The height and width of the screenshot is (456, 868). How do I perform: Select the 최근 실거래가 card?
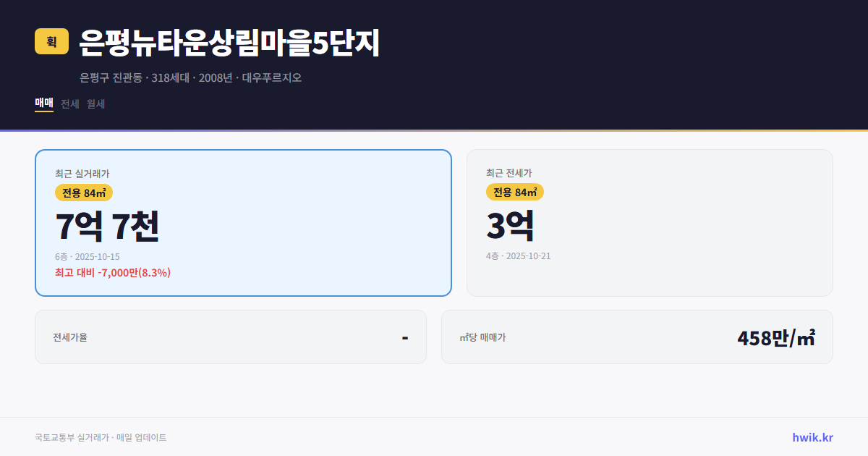(x=243, y=222)
